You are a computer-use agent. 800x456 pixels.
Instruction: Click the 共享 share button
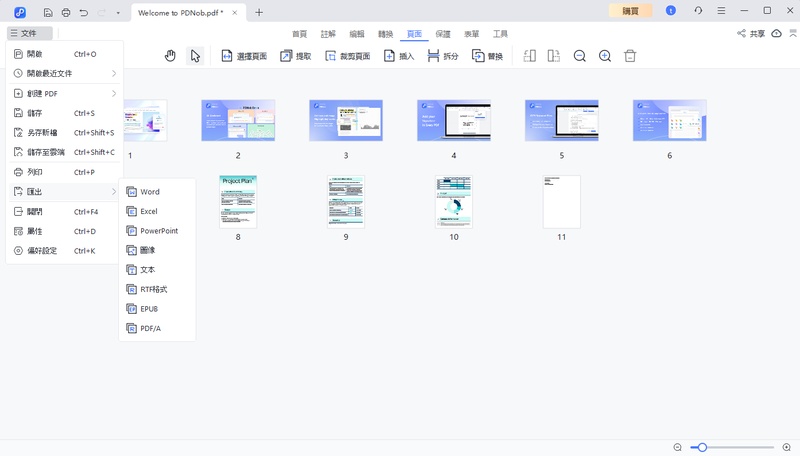tap(751, 33)
